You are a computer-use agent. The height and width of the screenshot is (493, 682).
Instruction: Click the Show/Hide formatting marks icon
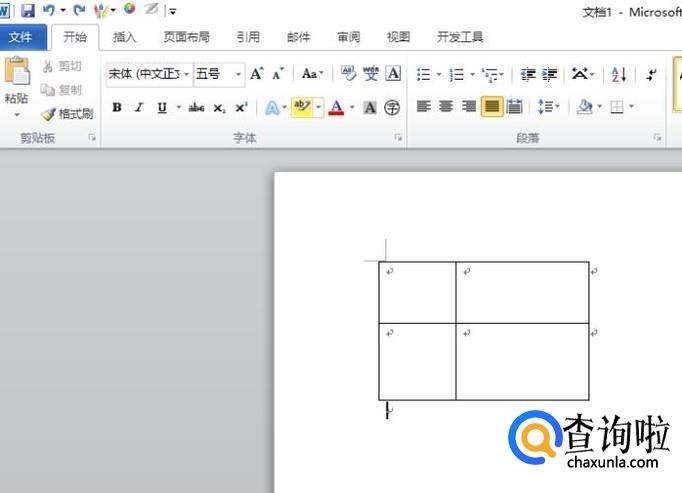click(651, 74)
